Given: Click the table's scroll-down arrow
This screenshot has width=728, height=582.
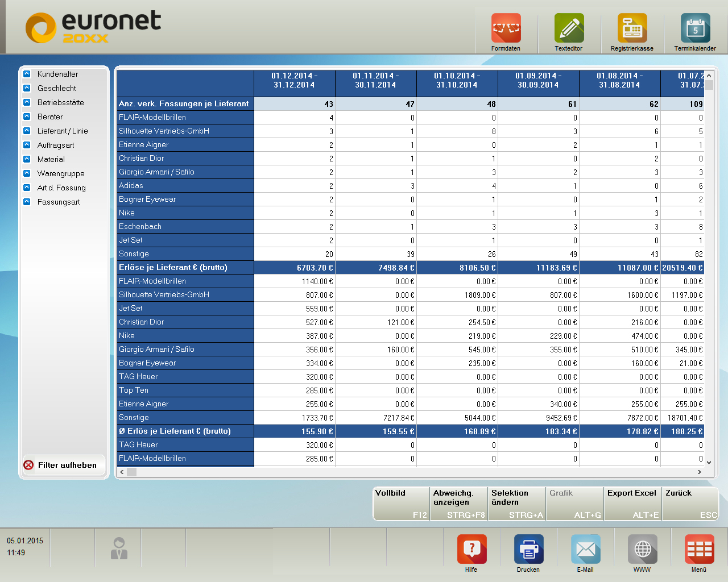Looking at the screenshot, I should [x=709, y=462].
